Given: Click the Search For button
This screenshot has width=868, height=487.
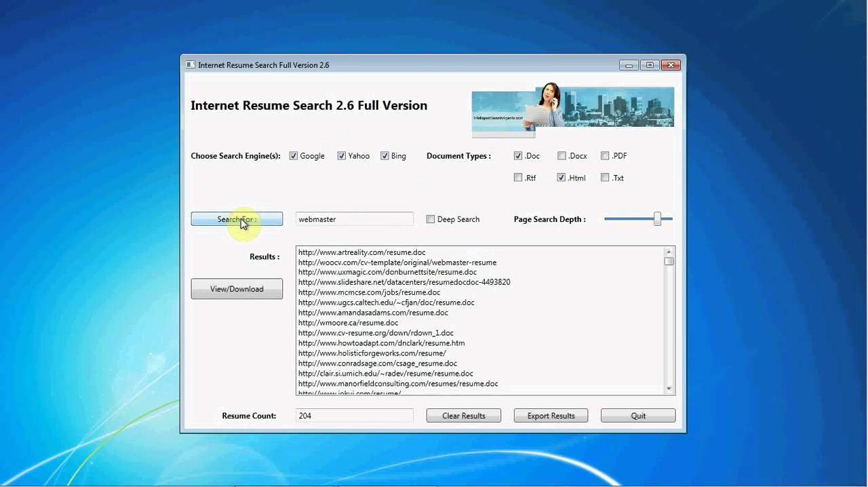Looking at the screenshot, I should [x=237, y=219].
